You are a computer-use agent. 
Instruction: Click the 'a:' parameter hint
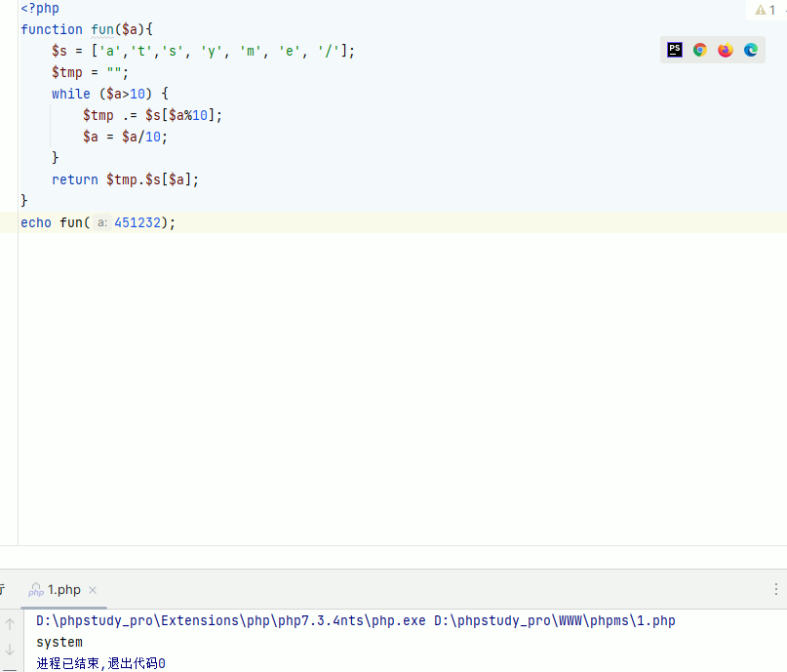pyautogui.click(x=101, y=222)
